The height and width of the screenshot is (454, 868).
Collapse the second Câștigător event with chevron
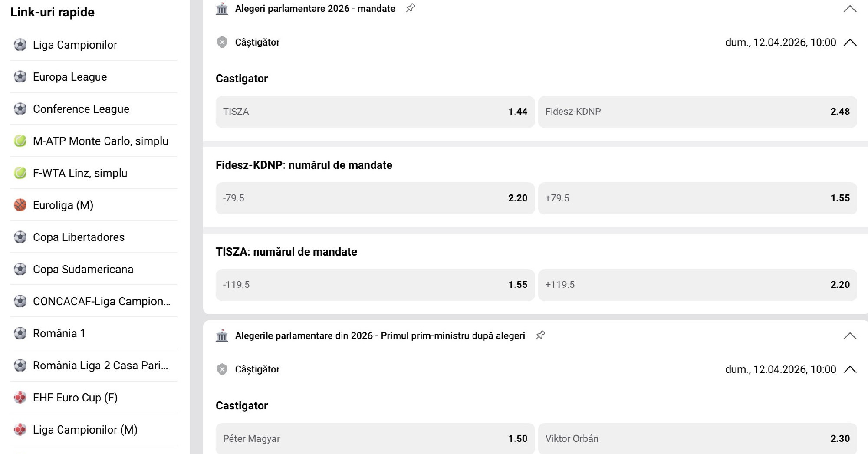tap(850, 369)
